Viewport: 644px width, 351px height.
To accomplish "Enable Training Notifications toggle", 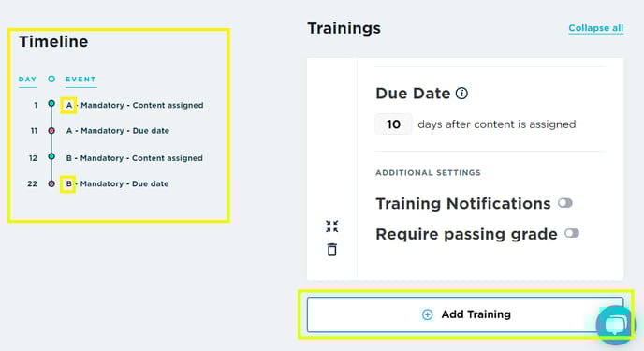I will [565, 203].
